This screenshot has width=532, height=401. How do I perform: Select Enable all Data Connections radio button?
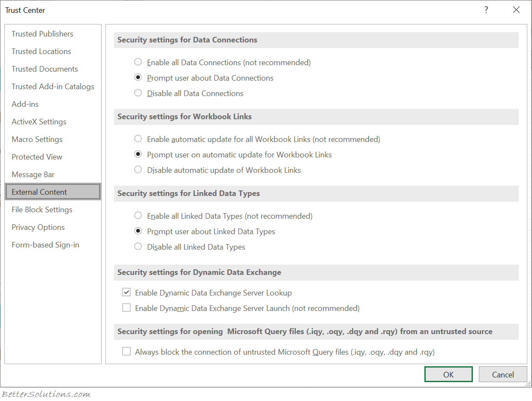pyautogui.click(x=138, y=62)
